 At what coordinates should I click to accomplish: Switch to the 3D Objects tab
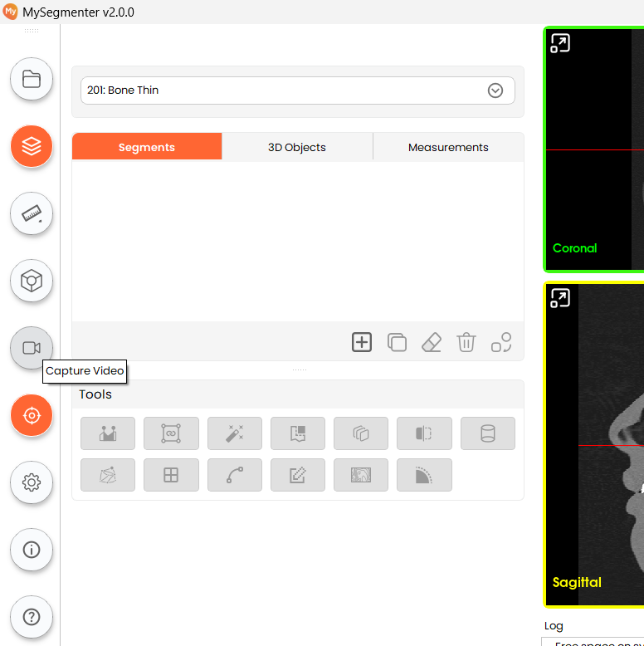(297, 147)
